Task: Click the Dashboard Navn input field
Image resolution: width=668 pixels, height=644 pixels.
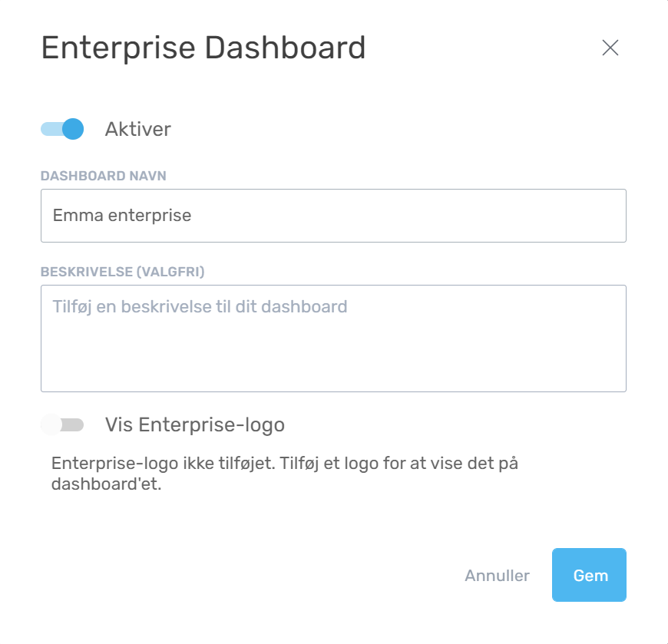Action: point(333,216)
